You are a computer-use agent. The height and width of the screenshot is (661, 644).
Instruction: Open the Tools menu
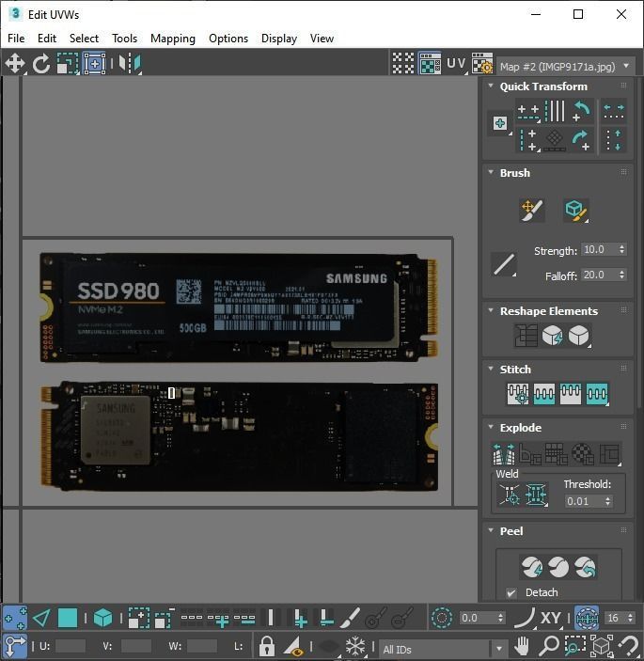(x=125, y=39)
